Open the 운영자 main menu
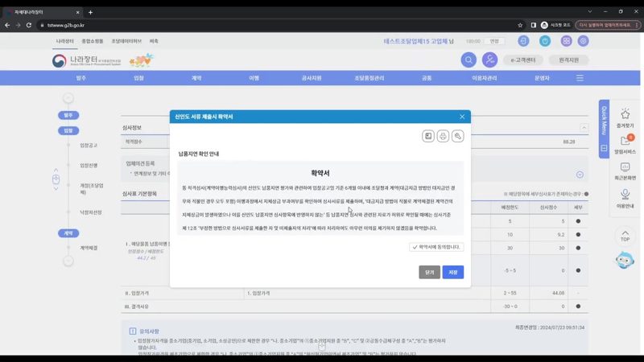644x362 pixels. point(542,78)
